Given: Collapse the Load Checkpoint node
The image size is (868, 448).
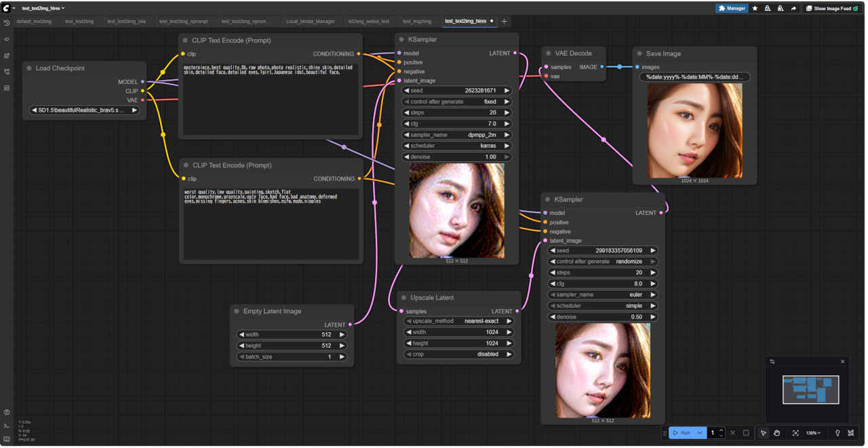Looking at the screenshot, I should coord(29,68).
